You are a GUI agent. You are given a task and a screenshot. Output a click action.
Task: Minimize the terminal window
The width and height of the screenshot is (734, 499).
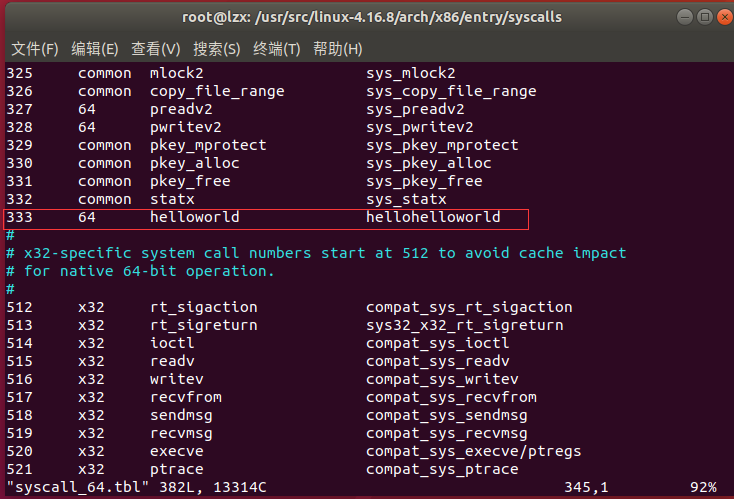684,17
